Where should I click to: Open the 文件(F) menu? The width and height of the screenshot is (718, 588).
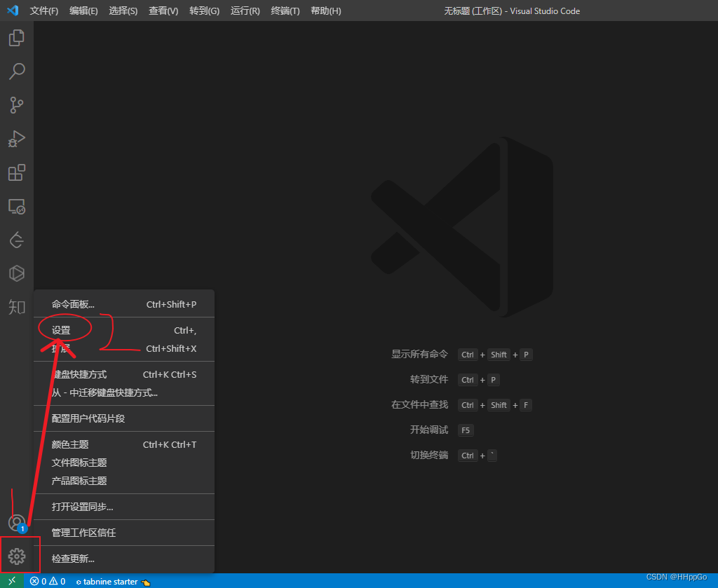tap(44, 11)
